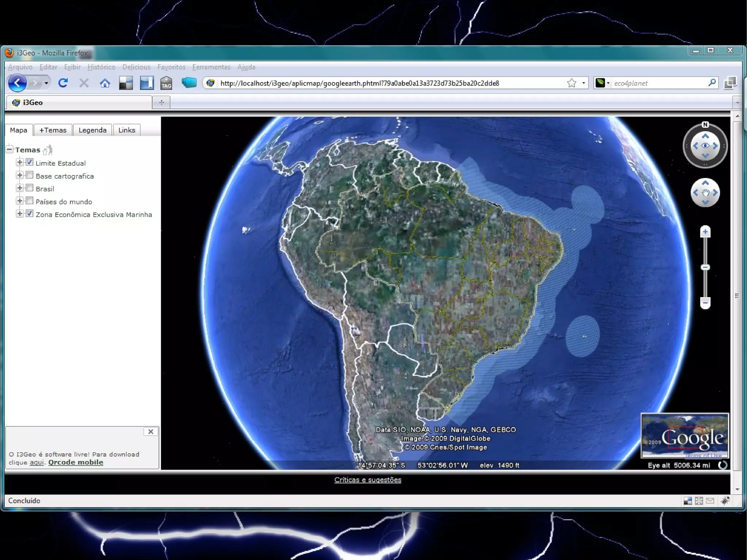Uncheck the Limite Estadual layer
Viewport: 747px width, 560px height.
click(30, 162)
